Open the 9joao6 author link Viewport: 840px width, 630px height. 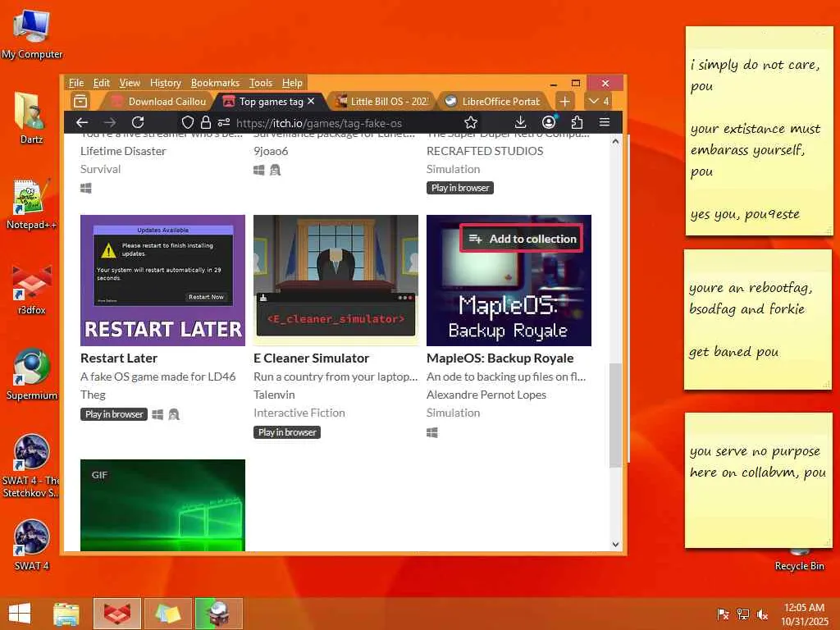pyautogui.click(x=271, y=151)
